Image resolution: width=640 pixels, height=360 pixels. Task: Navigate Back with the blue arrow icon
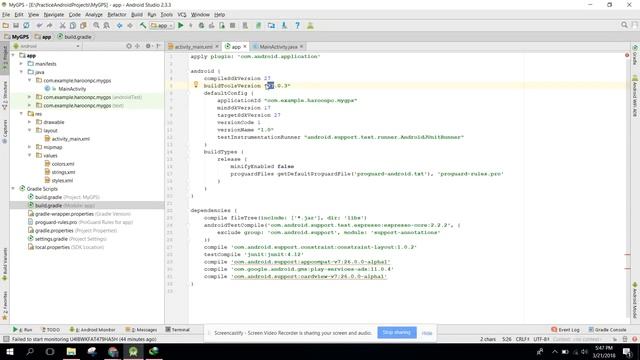pyautogui.click(x=120, y=25)
